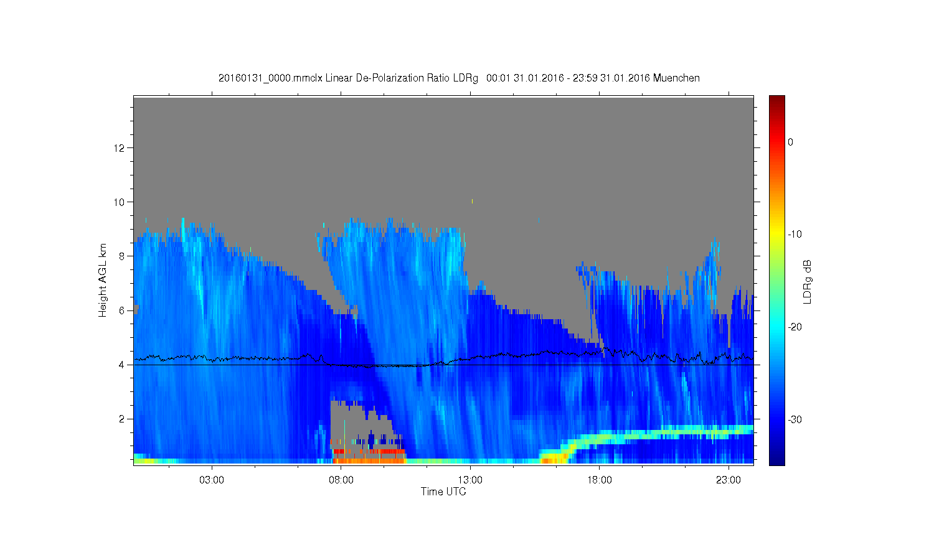Click the height tick label 4

[x=123, y=365]
